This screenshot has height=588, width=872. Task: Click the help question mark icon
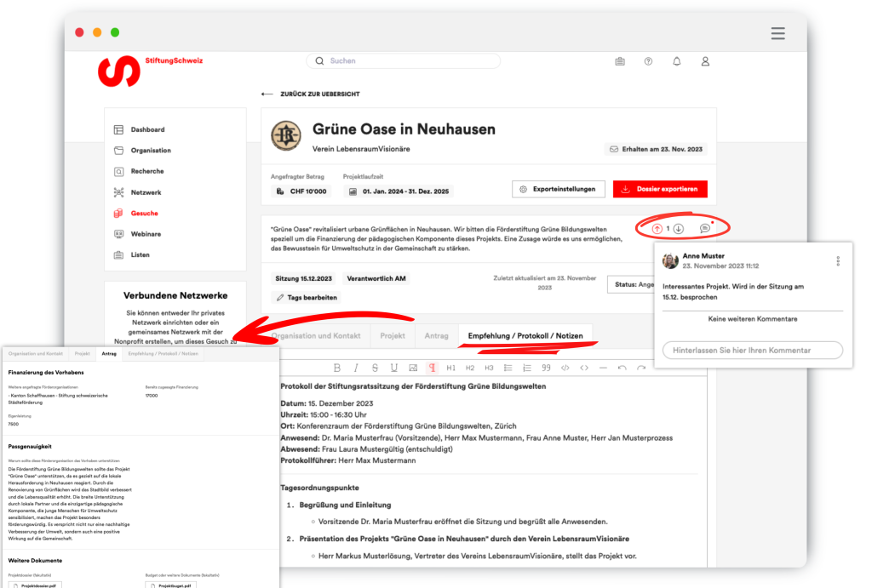click(x=648, y=61)
